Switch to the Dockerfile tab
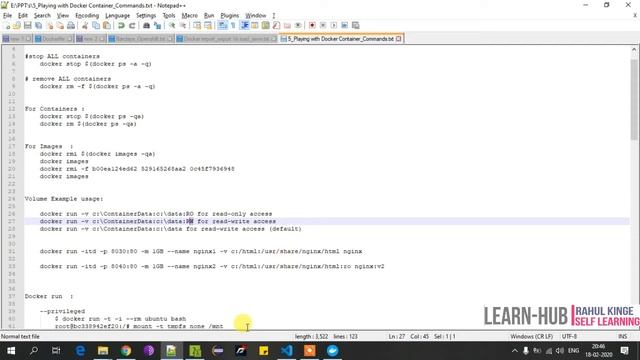The width and height of the screenshot is (640, 360). click(53, 39)
